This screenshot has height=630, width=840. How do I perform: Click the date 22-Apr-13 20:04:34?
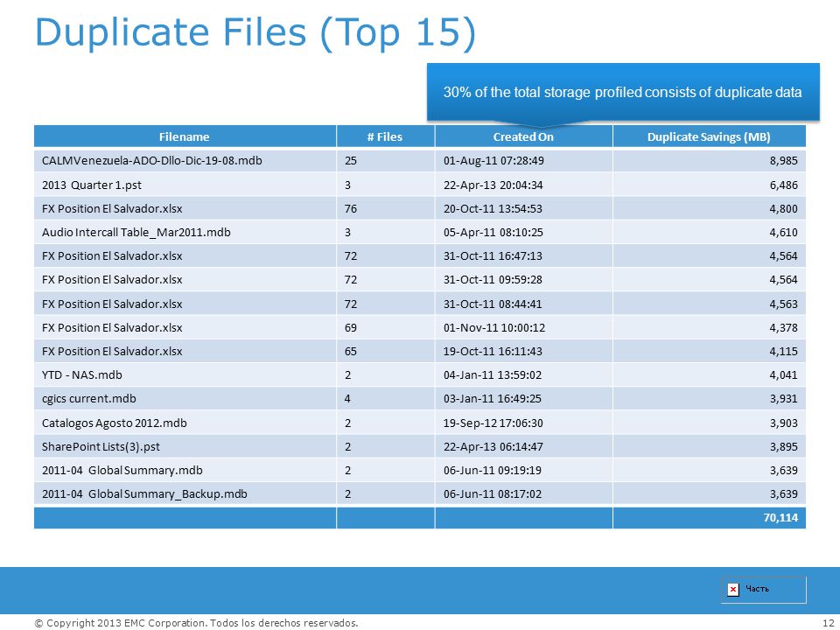coord(493,185)
